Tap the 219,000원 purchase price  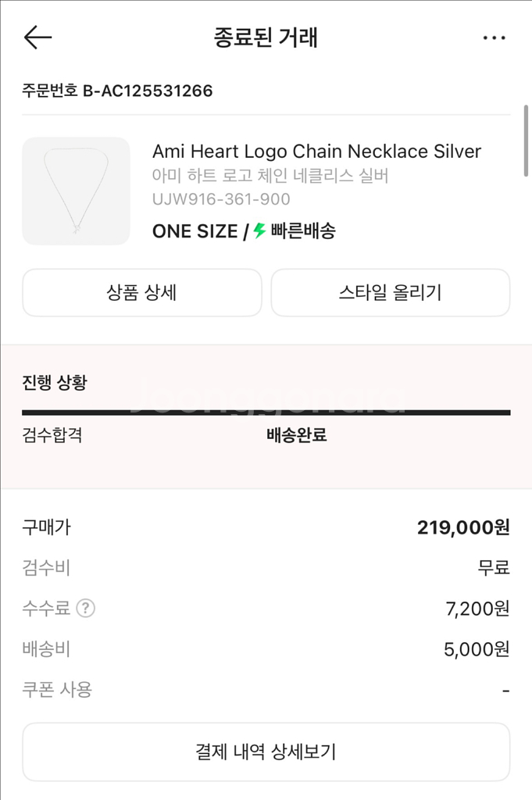pyautogui.click(x=463, y=527)
